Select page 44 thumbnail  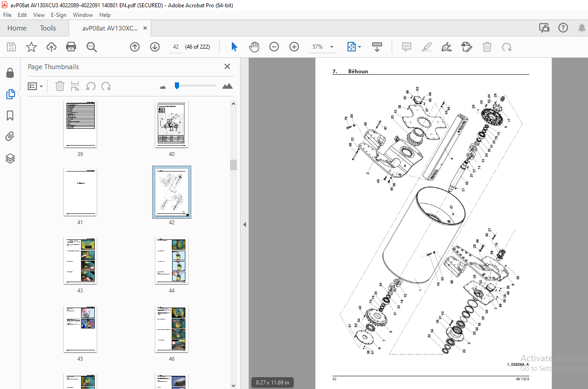[x=172, y=261]
